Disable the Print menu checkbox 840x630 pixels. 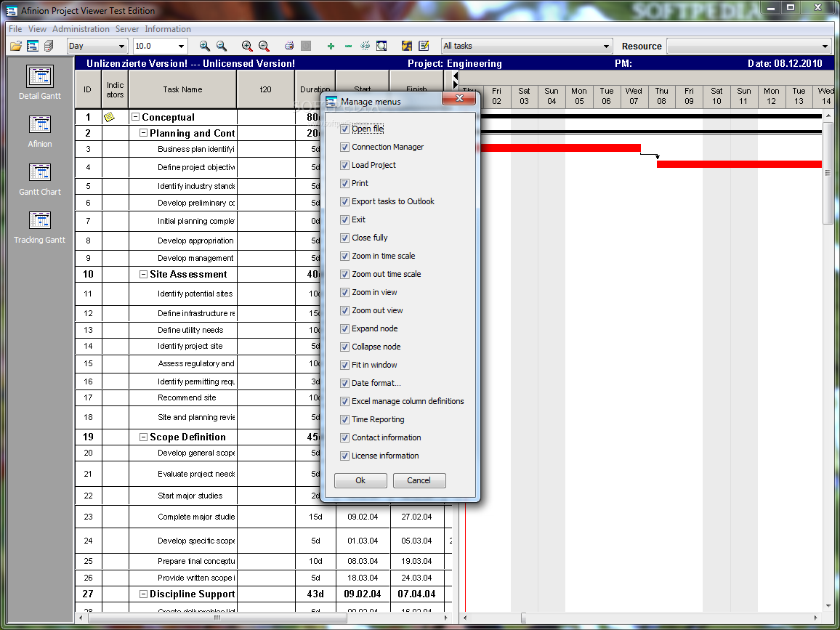click(344, 184)
